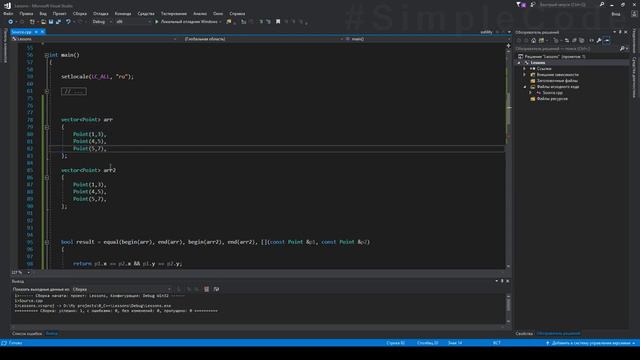
Task: Open Properties via the wrench icon
Action: coord(599,40)
